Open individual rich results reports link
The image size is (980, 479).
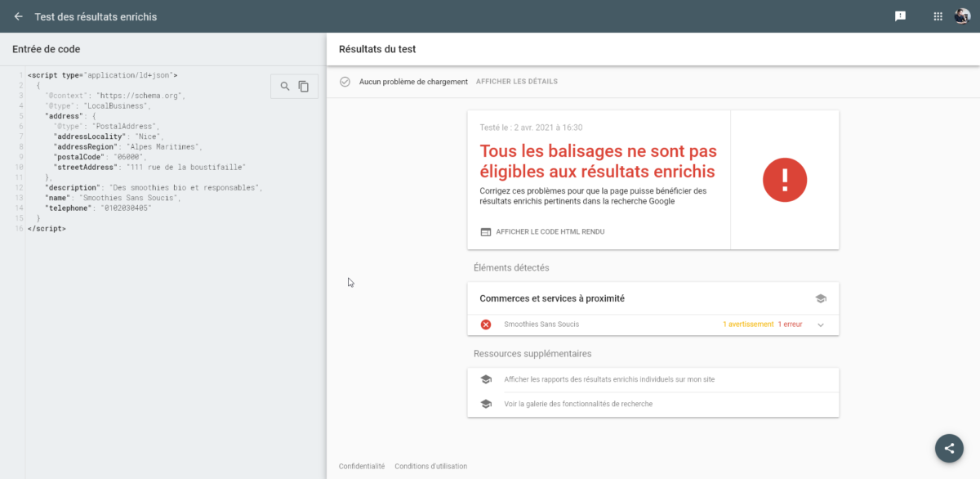[609, 379]
